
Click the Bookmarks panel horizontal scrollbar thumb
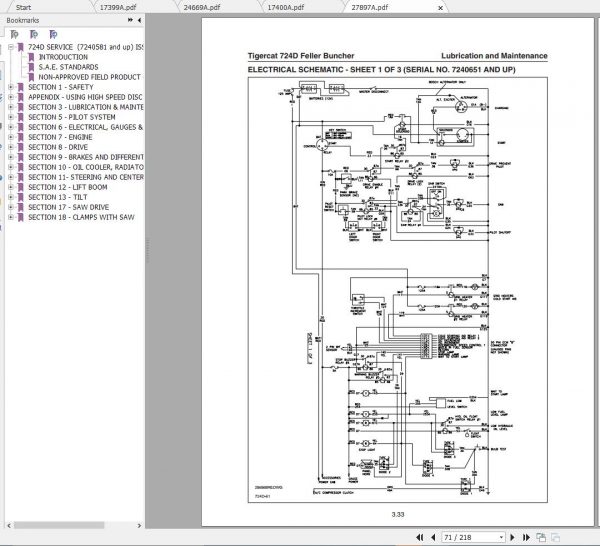click(x=59, y=525)
